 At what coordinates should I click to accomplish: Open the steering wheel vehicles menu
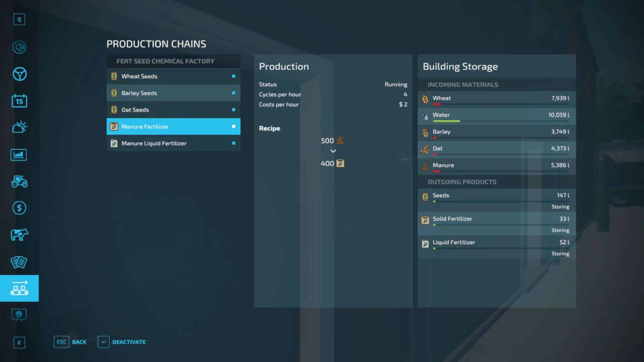coord(19,74)
